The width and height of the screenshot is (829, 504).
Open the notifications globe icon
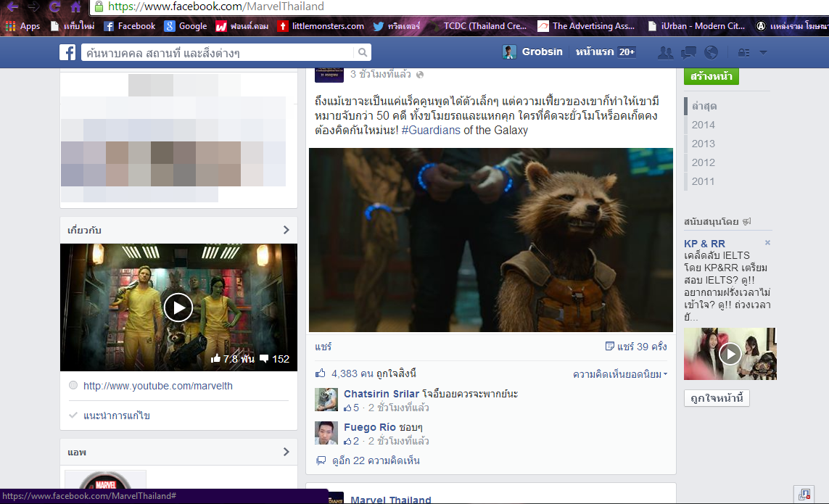(x=711, y=52)
